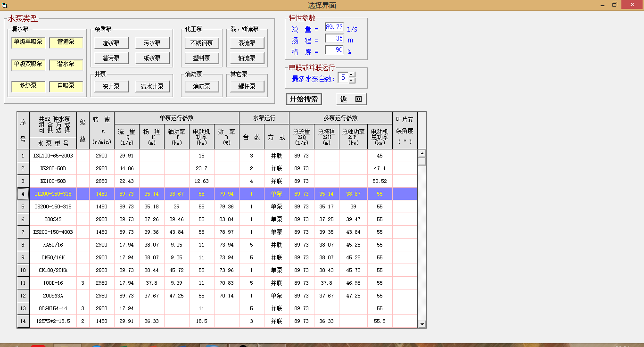Click the 水泵型号 column header
Viewport: 644px width, 347px height.
click(53, 143)
